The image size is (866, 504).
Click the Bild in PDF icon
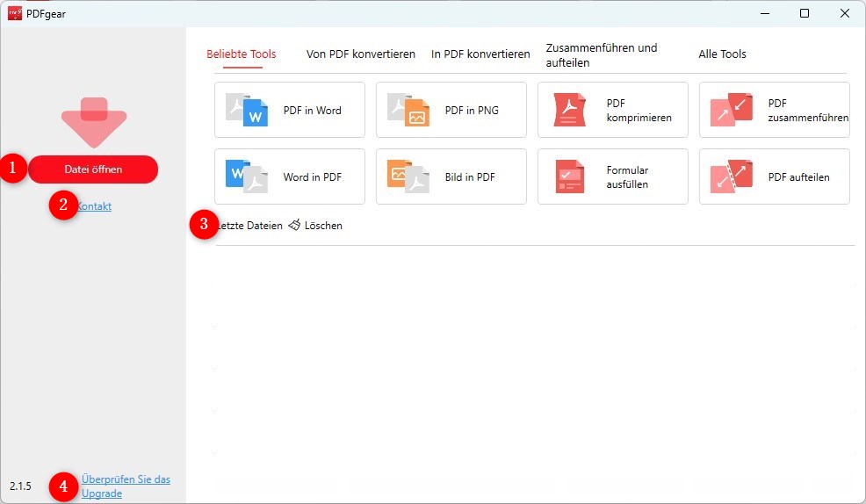[408, 176]
